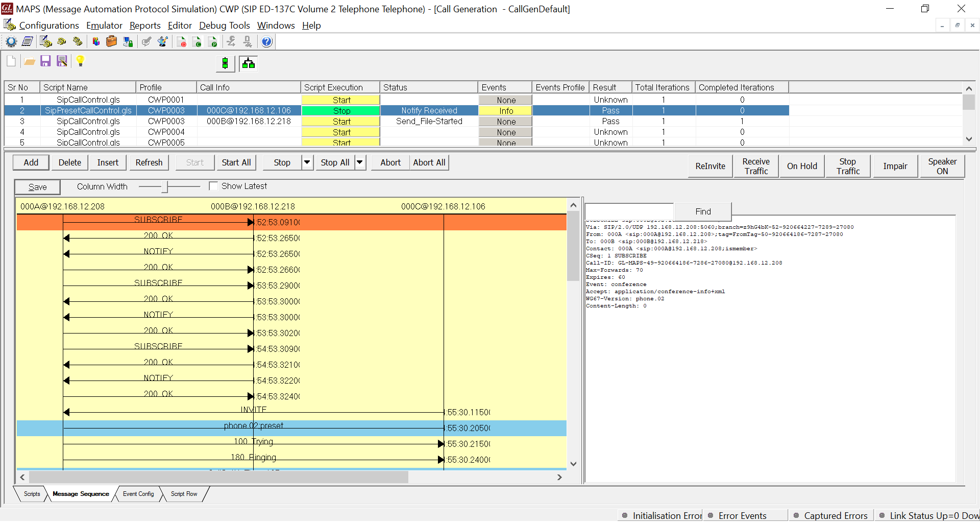Image resolution: width=980 pixels, height=523 pixels.
Task: Click the call generation phone-with-pencil icon
Action: [45, 42]
